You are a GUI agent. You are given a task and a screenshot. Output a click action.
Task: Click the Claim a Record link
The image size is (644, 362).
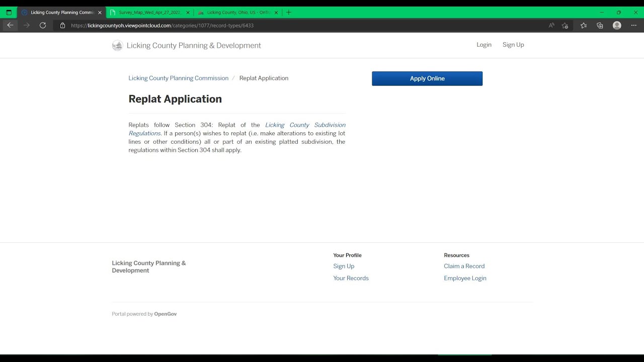(x=464, y=266)
